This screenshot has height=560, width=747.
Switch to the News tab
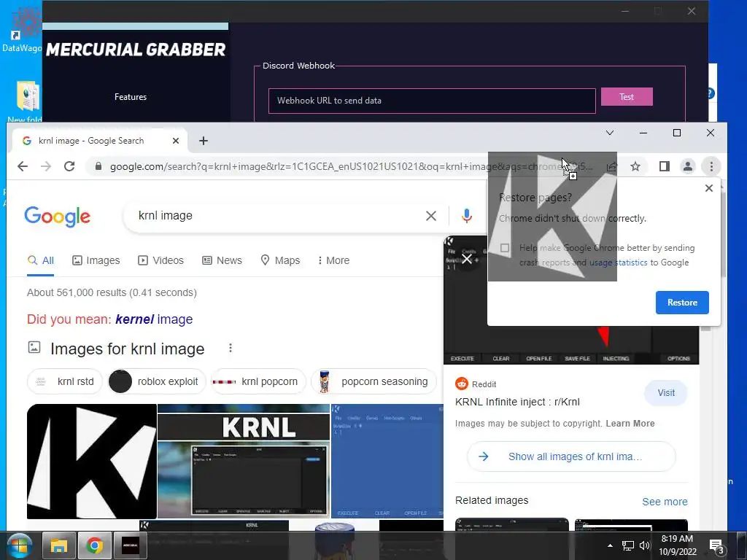222,260
